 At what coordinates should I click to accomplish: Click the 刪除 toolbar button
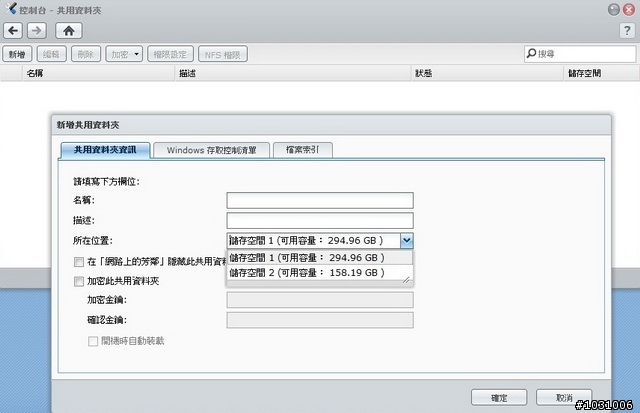pos(86,54)
